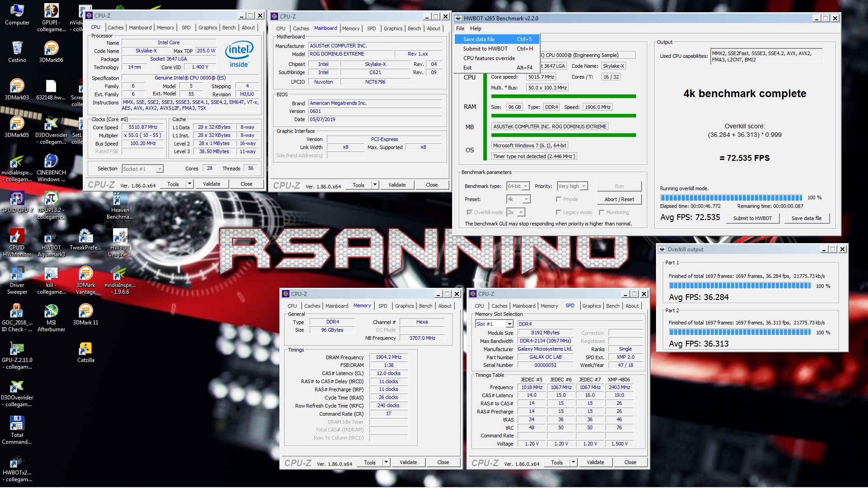The height and width of the screenshot is (488, 868).
Task: Click the Part 1 overkill progress bar
Action: click(740, 286)
